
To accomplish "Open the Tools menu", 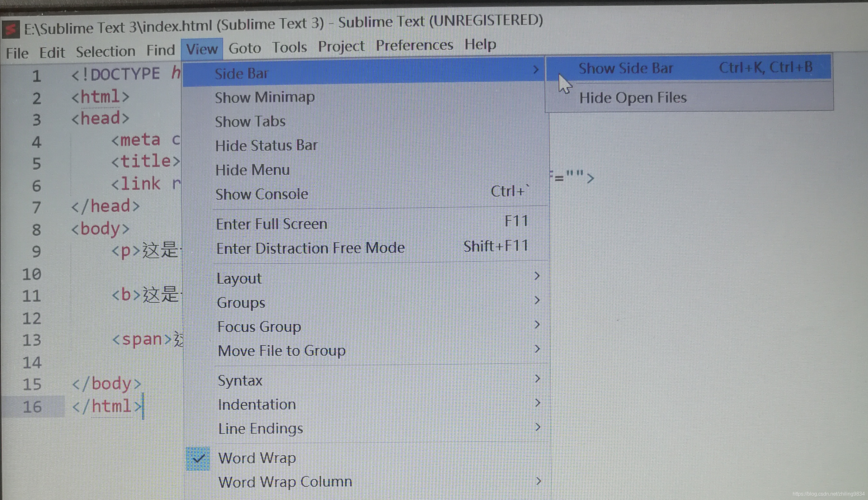I will point(289,47).
